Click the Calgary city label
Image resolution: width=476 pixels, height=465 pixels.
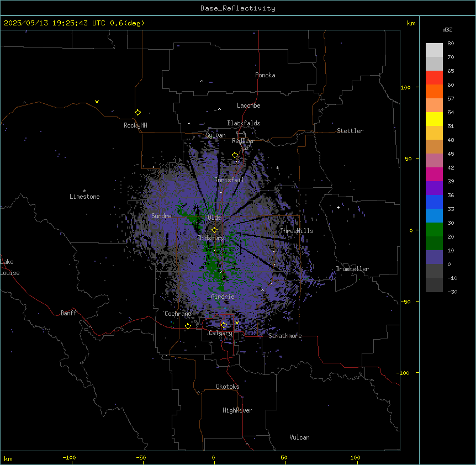click(221, 333)
